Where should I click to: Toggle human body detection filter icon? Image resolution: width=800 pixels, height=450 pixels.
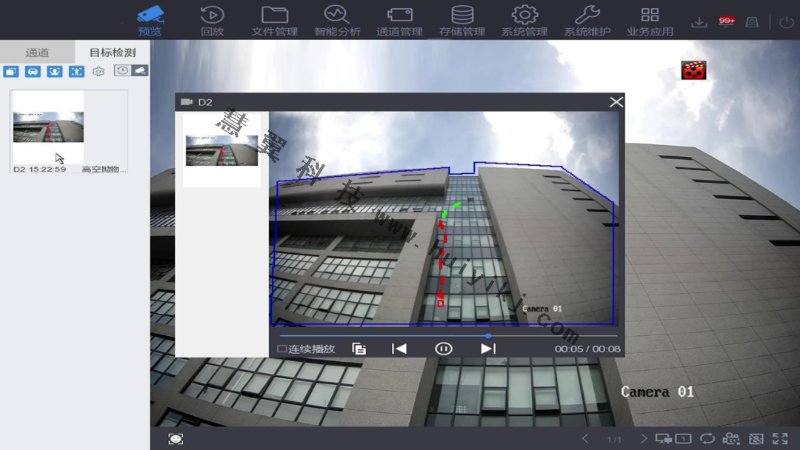tap(76, 71)
